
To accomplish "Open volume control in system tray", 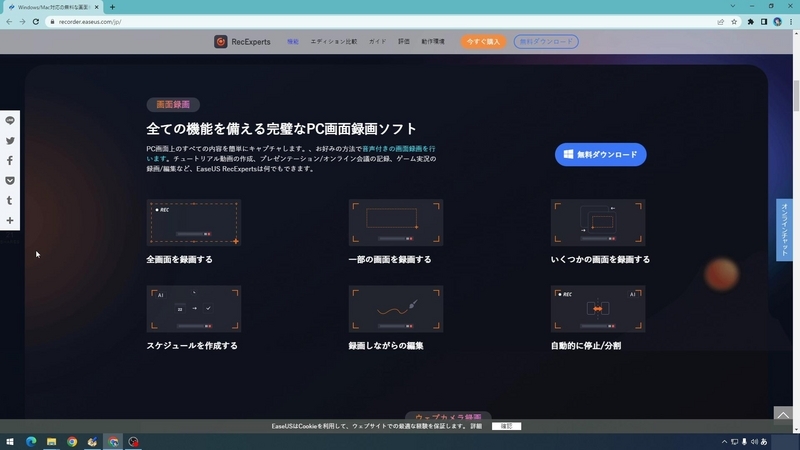I will 754,442.
